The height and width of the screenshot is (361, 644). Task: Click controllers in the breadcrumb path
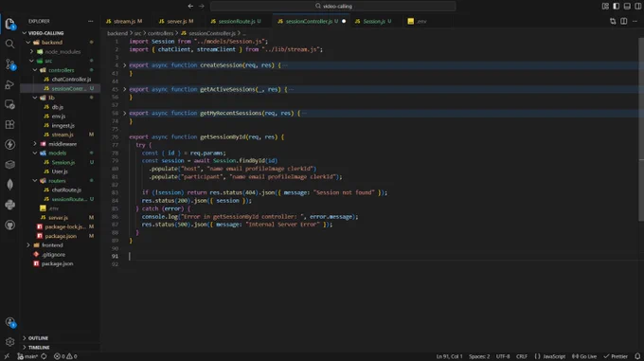click(x=161, y=33)
